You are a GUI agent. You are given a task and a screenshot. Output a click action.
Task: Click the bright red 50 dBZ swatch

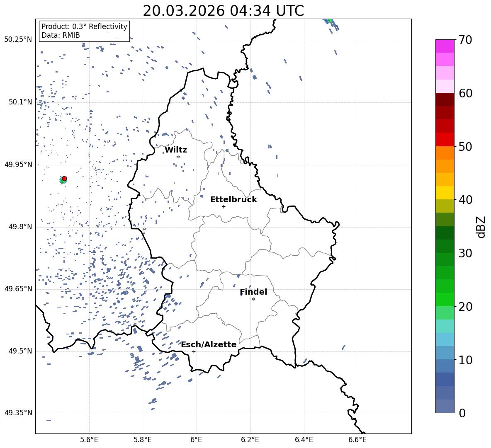point(445,140)
